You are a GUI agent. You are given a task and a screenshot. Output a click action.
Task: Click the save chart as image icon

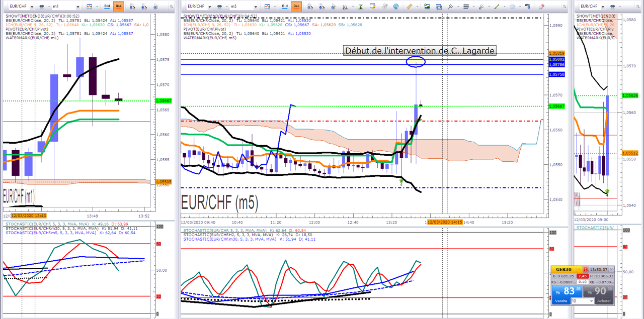(x=427, y=7)
